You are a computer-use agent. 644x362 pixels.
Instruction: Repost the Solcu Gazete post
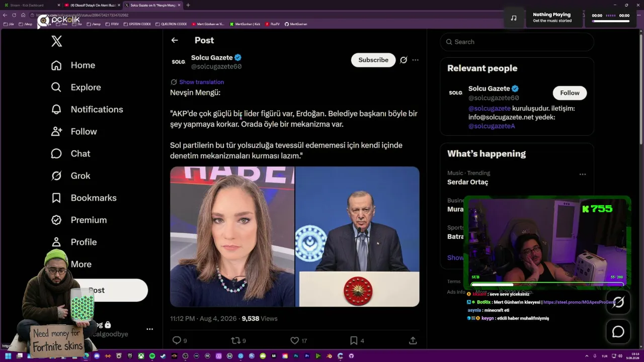(x=235, y=340)
